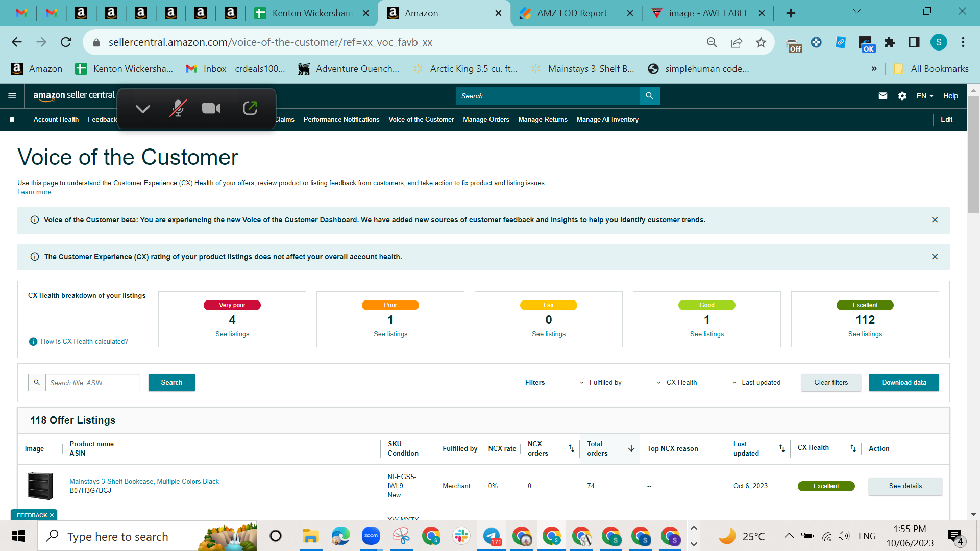The height and width of the screenshot is (551, 980).
Task: Open the EN language dropdown
Action: (925, 96)
